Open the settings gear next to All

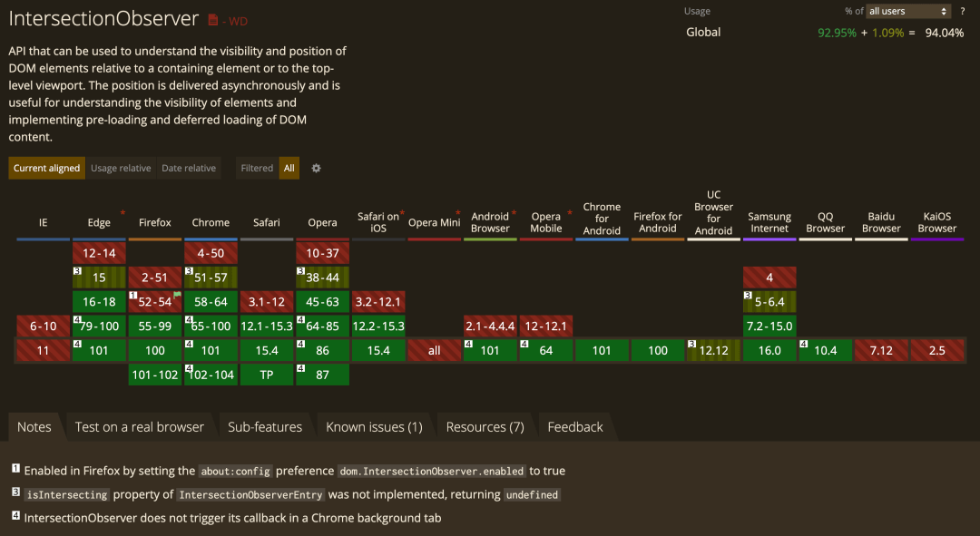(x=317, y=168)
